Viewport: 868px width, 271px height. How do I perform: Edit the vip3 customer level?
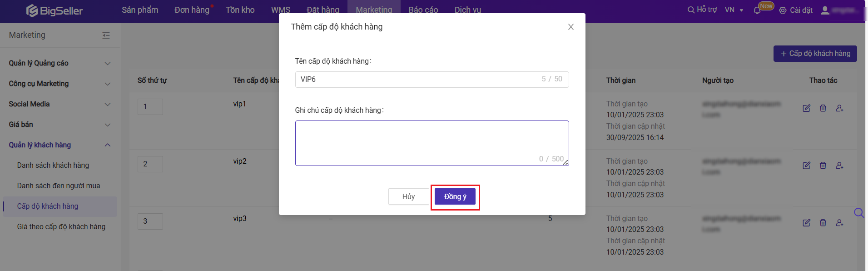coord(806,223)
